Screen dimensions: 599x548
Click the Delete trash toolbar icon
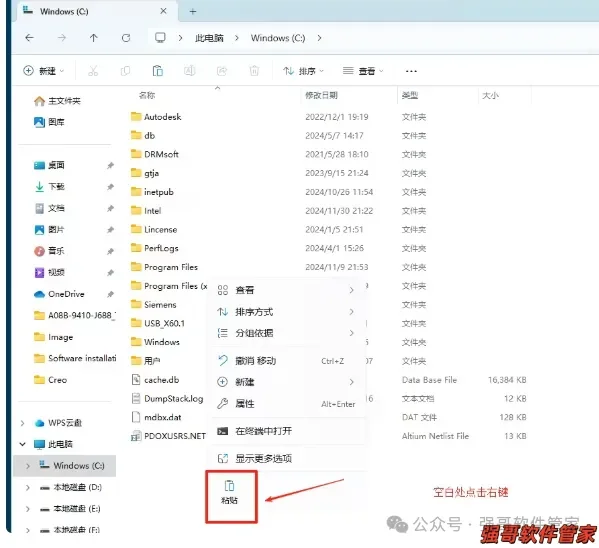(254, 71)
